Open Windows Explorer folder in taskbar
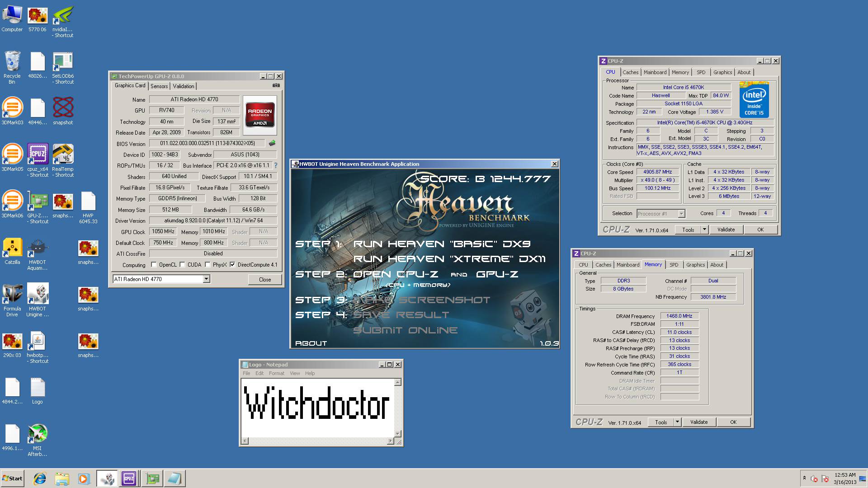This screenshot has width=868, height=488. coord(62,479)
